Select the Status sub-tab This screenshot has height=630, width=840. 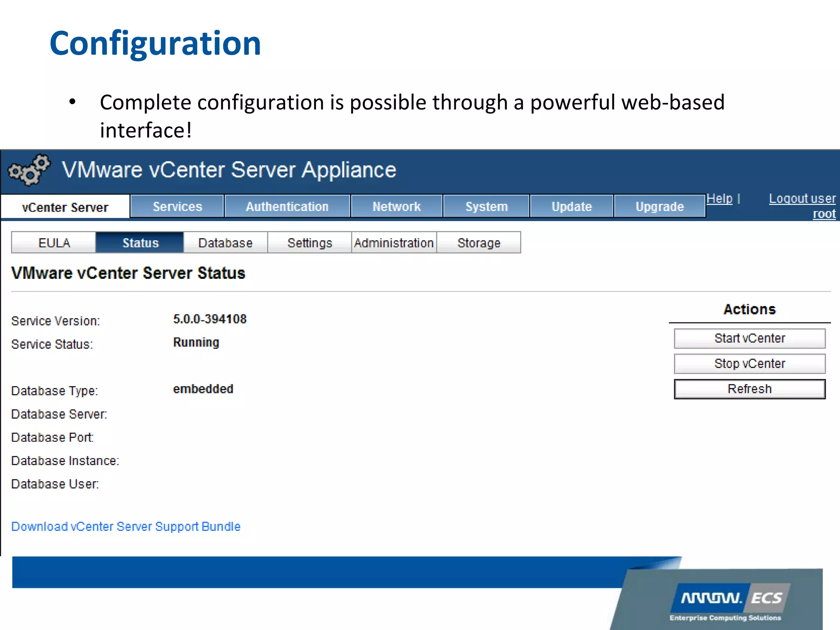pyautogui.click(x=140, y=243)
